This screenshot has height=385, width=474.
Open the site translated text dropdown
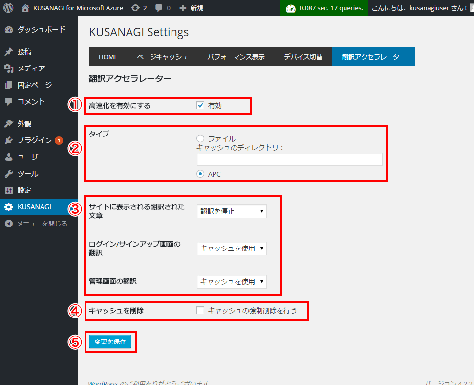pyautogui.click(x=232, y=211)
